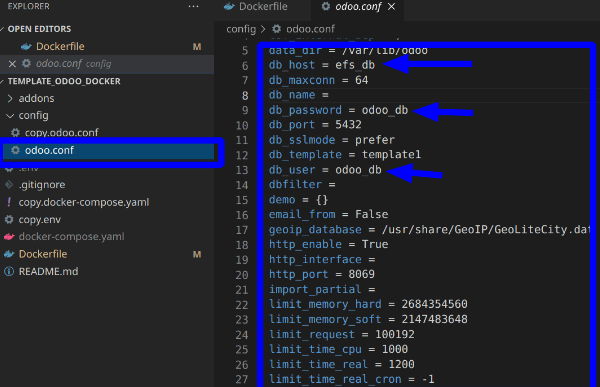The width and height of the screenshot is (600, 387).
Task: Click the M badge beside Dockerfile in tree
Action: click(197, 254)
